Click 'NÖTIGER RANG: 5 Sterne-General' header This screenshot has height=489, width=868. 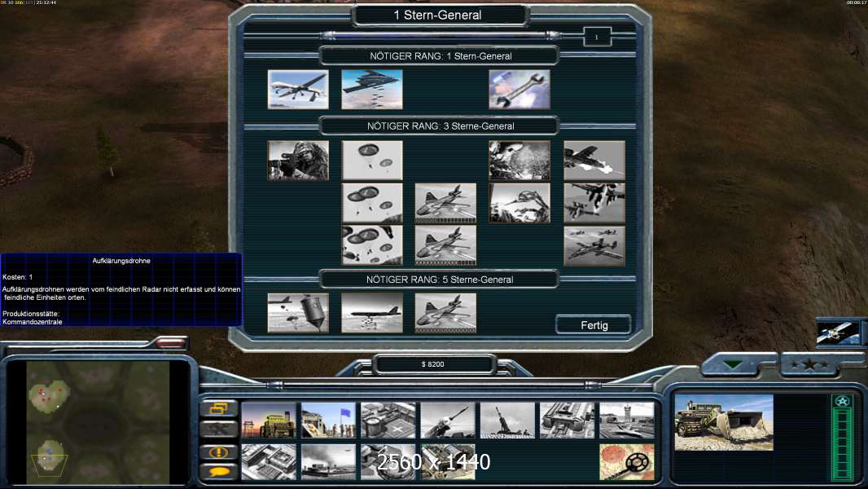coord(440,280)
